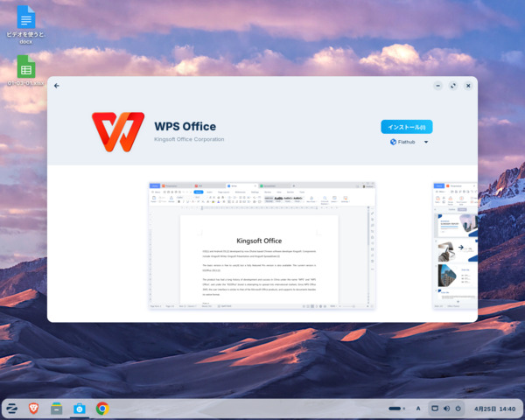The height and width of the screenshot is (420, 525).
Task: Open the presentation screenshot thumbnail
Action: (x=455, y=246)
